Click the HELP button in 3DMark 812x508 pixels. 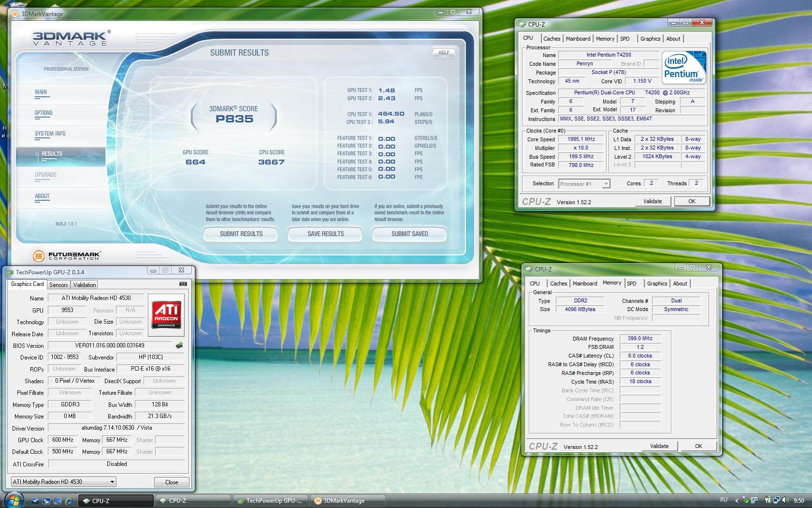[x=444, y=52]
